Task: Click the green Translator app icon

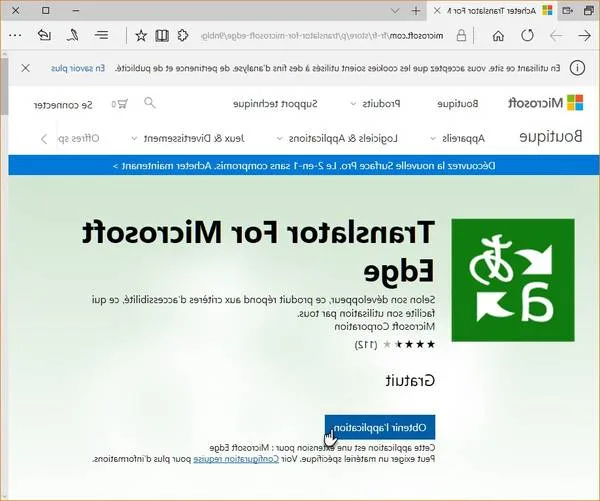Action: (513, 280)
